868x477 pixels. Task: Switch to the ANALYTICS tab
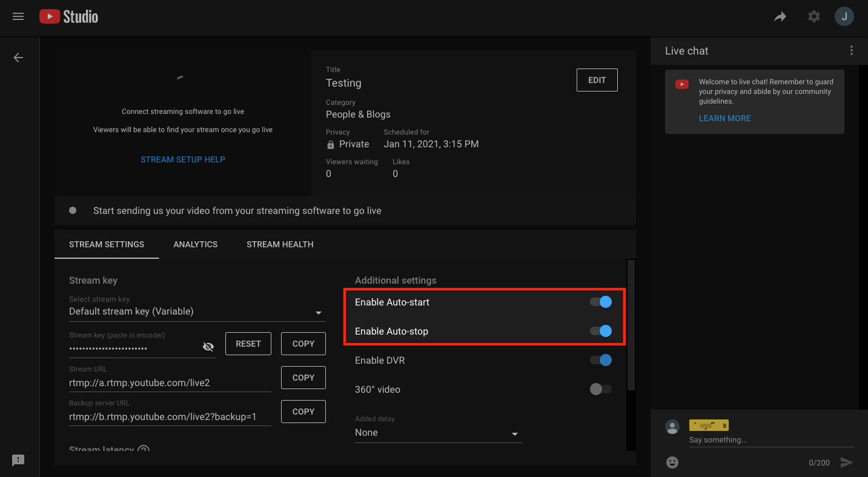(x=195, y=244)
